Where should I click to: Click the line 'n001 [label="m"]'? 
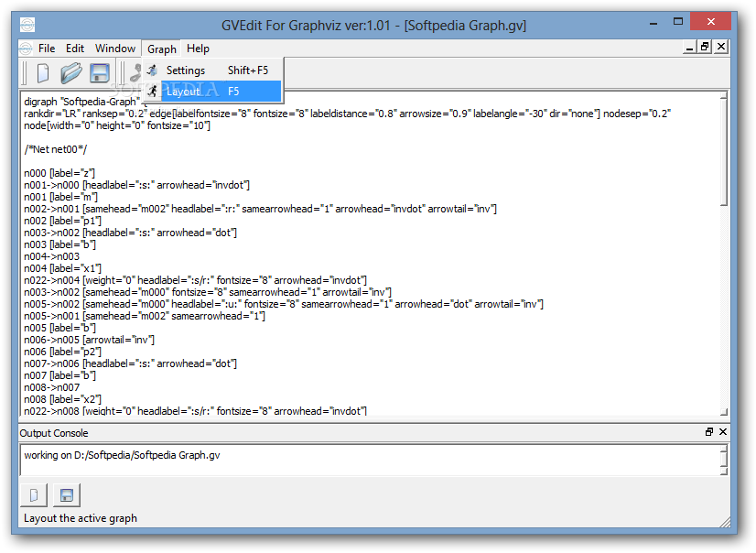tap(60, 197)
